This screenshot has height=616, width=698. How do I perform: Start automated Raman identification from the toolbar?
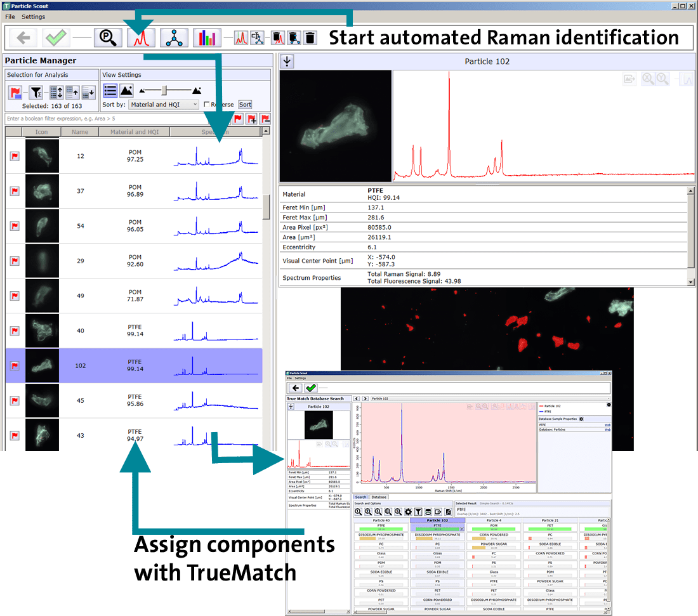coord(141,37)
